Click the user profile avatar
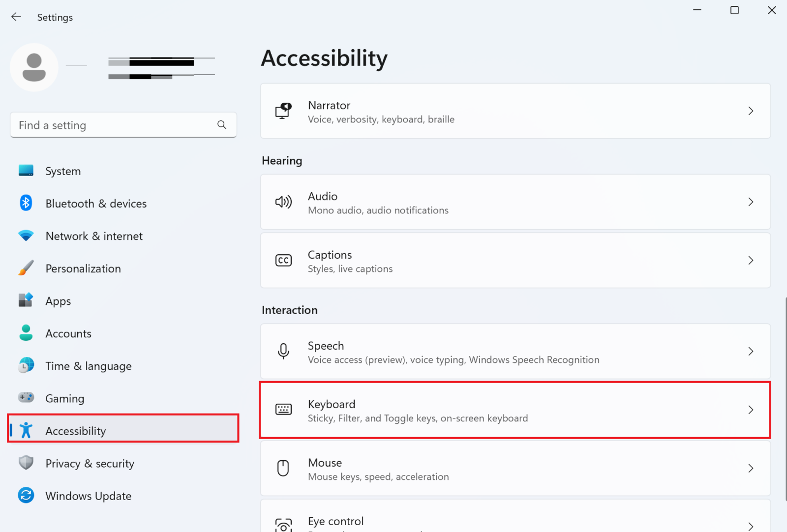 click(34, 67)
